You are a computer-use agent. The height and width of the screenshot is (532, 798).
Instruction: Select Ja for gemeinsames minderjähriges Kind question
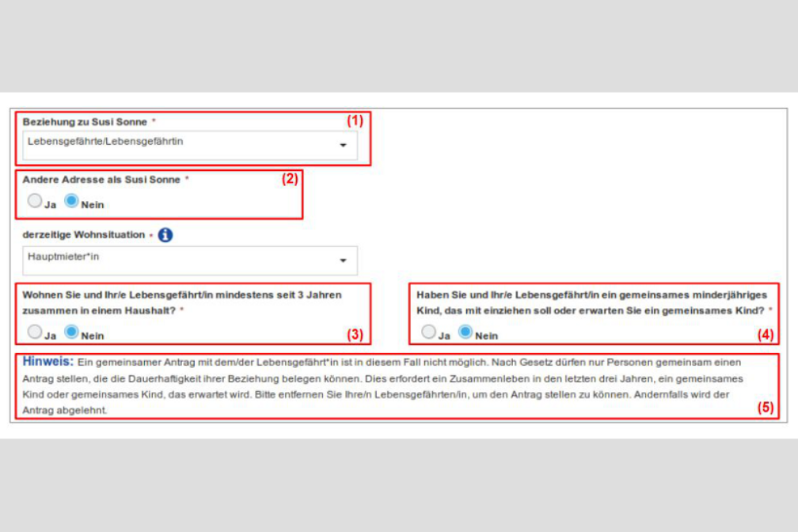coord(428,332)
